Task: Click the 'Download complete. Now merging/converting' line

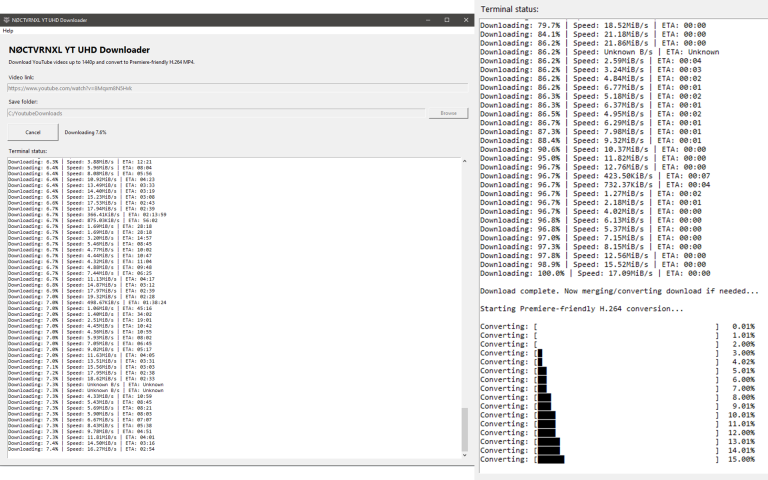Action: 619,291
